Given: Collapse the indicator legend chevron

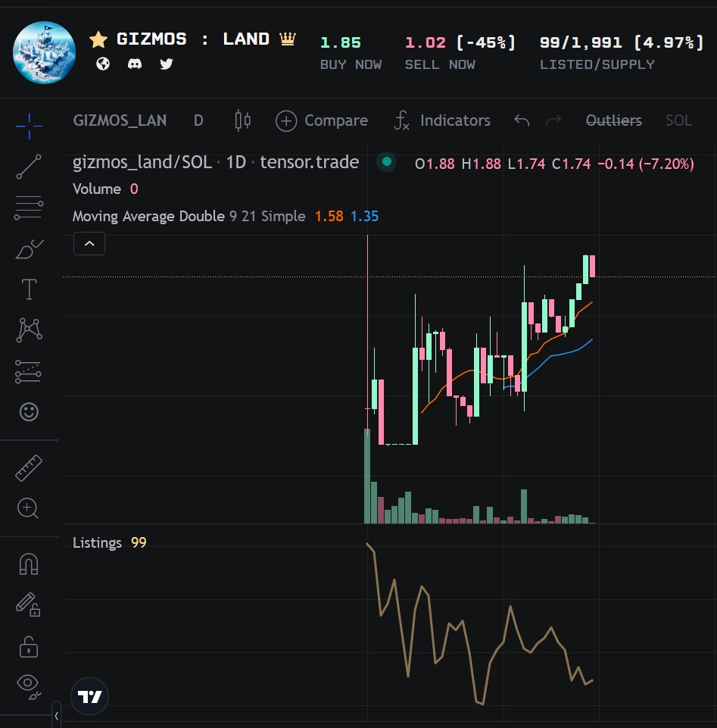Looking at the screenshot, I should point(89,244).
